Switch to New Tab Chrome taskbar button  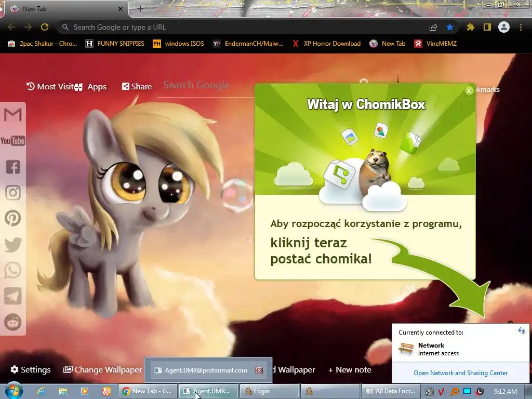click(x=148, y=391)
